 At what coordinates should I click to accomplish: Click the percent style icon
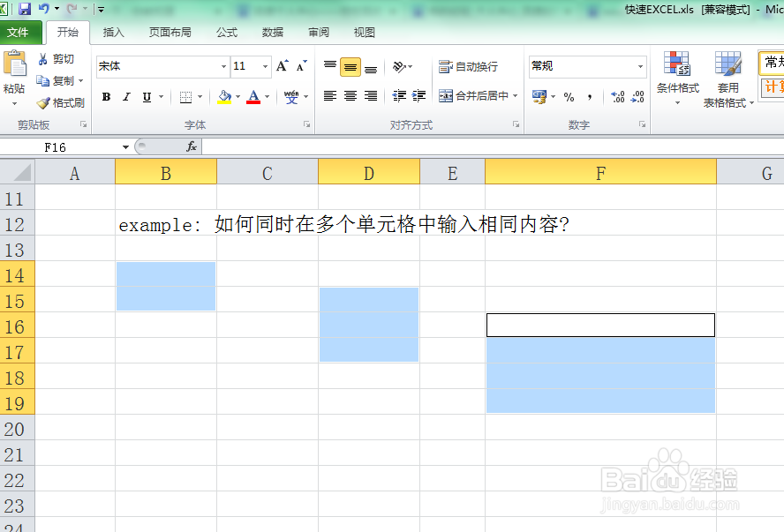569,97
